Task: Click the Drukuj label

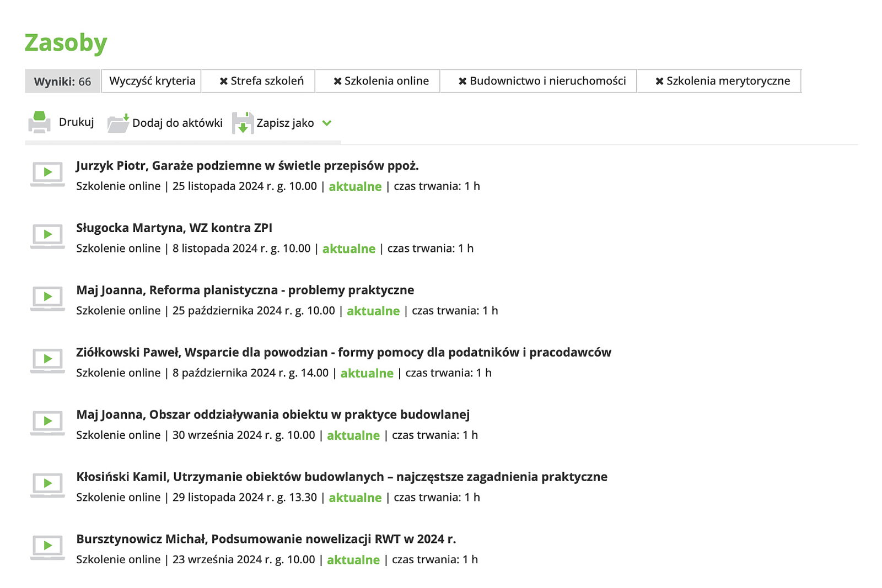Action: tap(77, 122)
